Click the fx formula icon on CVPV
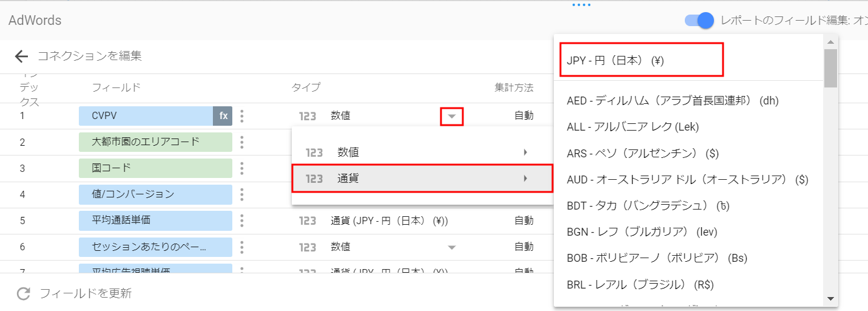 coord(223,116)
